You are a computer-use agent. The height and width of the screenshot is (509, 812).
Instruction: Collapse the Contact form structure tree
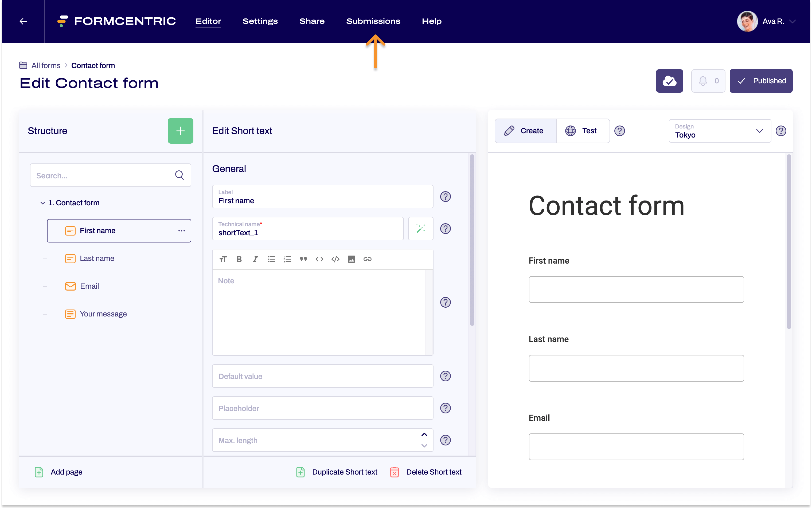tap(42, 203)
